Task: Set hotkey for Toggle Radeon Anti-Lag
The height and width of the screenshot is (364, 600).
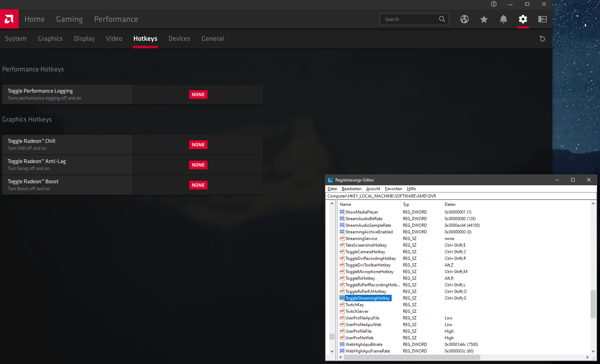Action: click(x=198, y=165)
